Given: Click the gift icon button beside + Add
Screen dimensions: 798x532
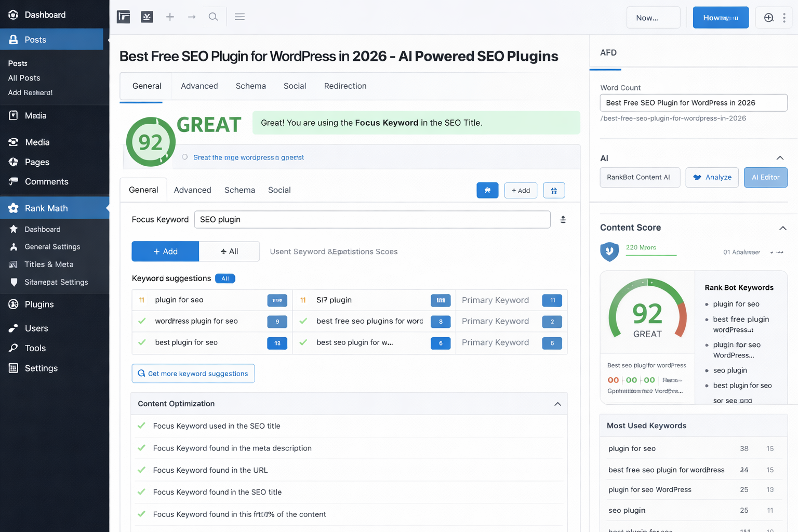Looking at the screenshot, I should pyautogui.click(x=554, y=190).
